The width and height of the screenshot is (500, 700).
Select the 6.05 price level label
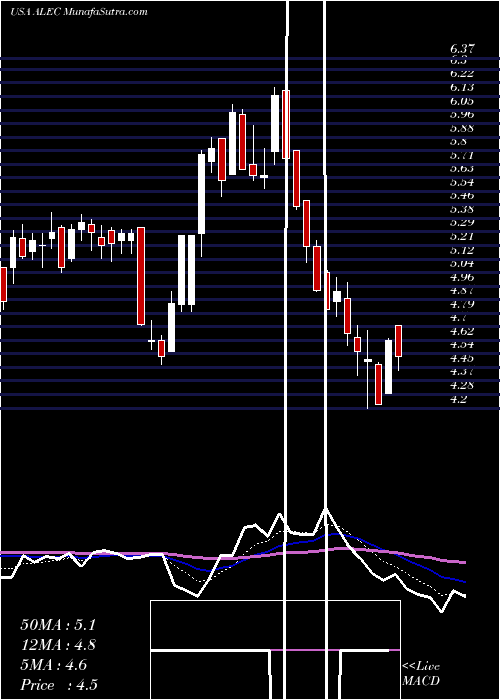click(462, 101)
